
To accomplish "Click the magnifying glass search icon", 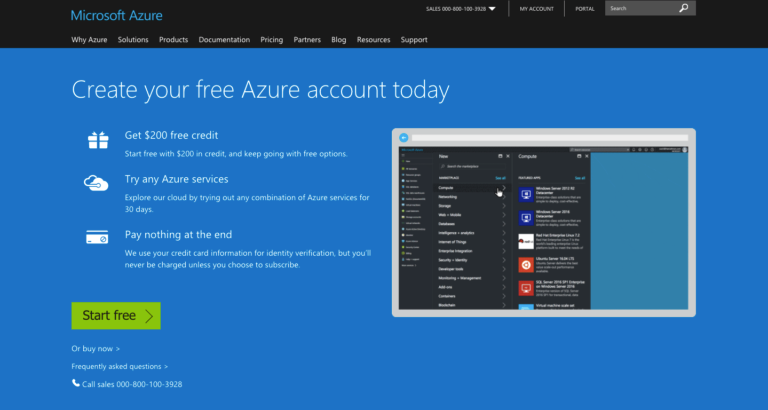I will pyautogui.click(x=684, y=8).
